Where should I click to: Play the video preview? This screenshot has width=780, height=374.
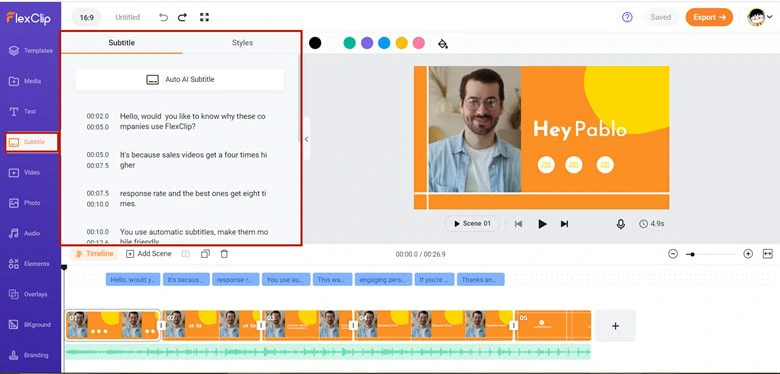[x=542, y=224]
